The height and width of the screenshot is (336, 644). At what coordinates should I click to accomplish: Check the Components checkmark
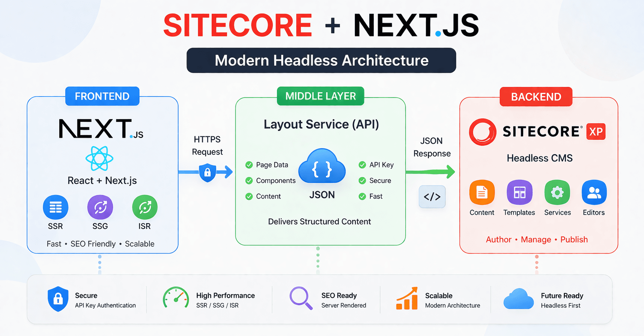tap(249, 181)
